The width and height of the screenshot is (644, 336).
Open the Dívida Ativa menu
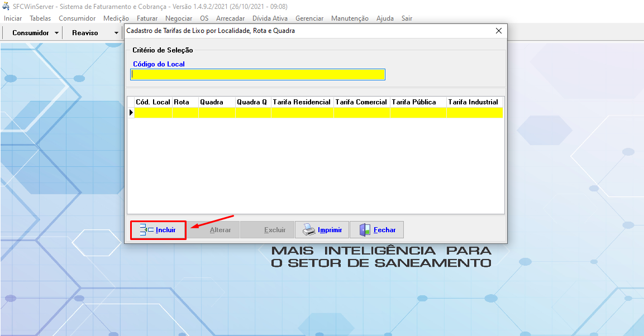[x=270, y=18]
